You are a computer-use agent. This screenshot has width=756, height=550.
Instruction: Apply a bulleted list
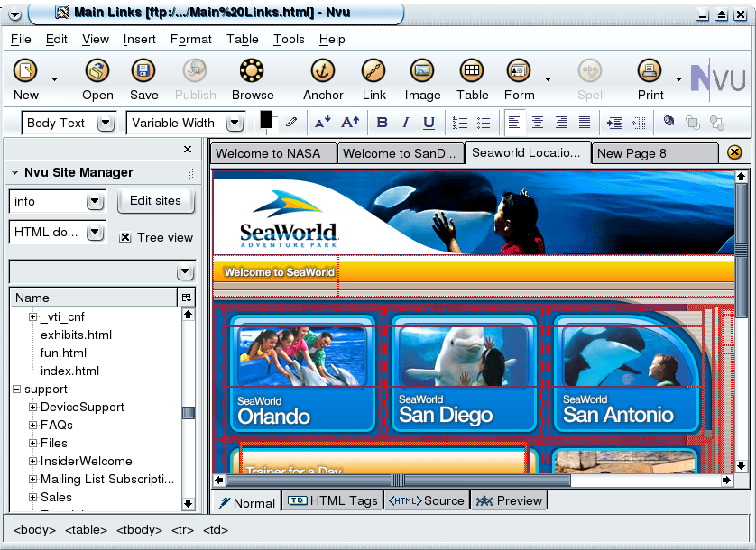[484, 123]
